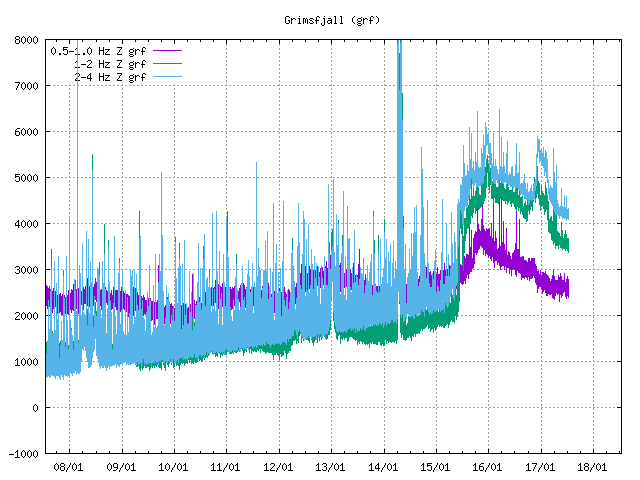
Task: Click the chart title Grimsfjall (grf)
Action: [332, 20]
